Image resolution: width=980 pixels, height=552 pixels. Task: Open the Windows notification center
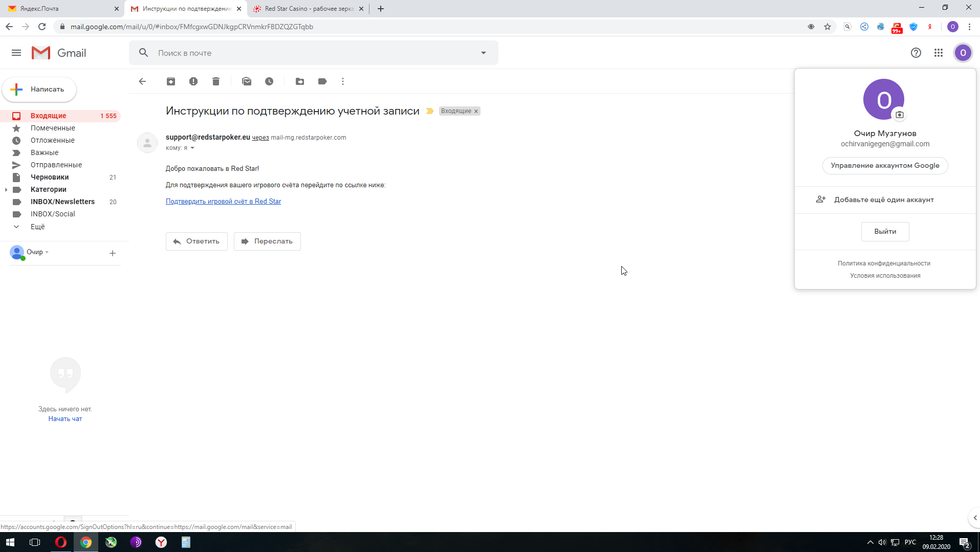(x=965, y=542)
